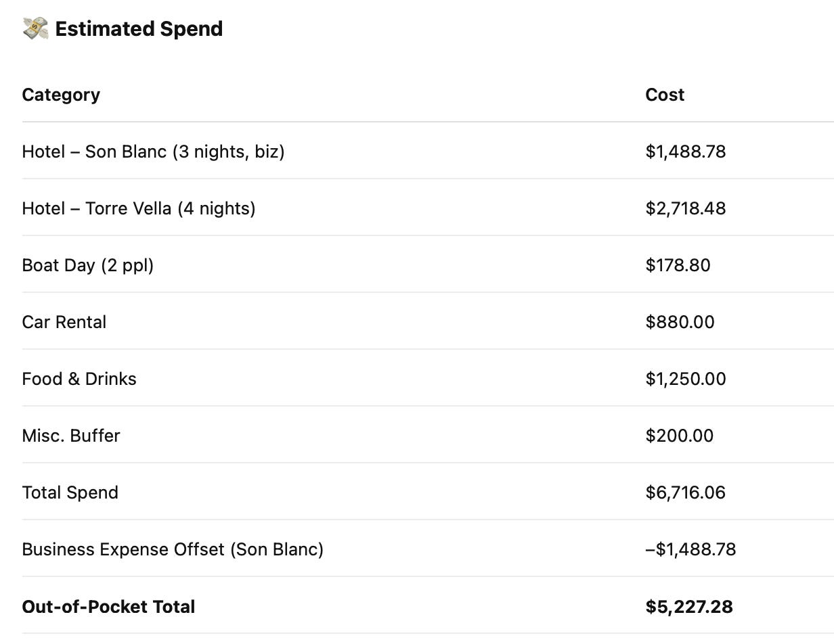Click the money emoji icon beside Estimated Spend
The image size is (834, 644).
click(x=35, y=28)
